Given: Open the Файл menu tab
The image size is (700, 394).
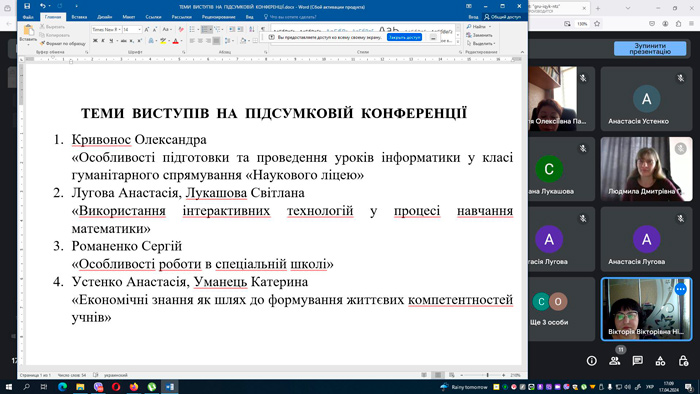Looking at the screenshot, I should pos(28,17).
